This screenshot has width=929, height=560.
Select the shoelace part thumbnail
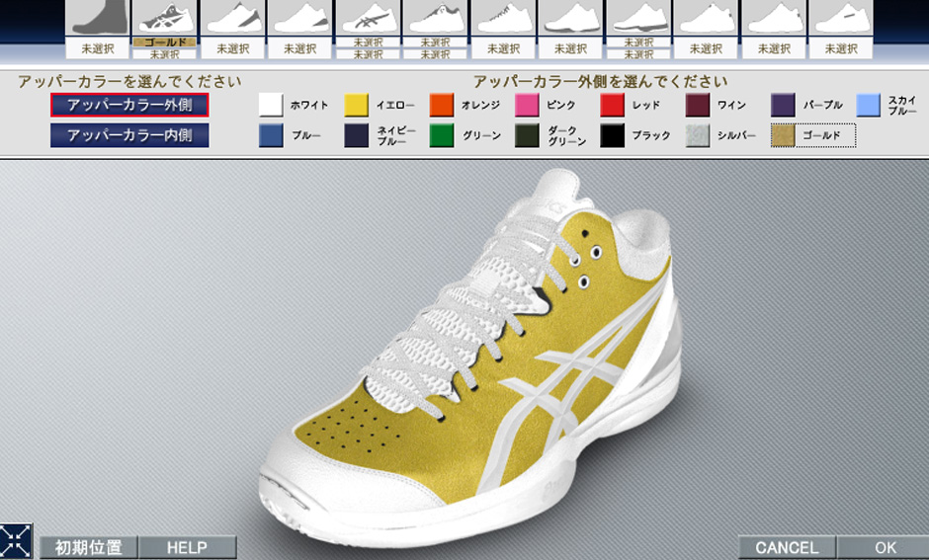tap(504, 17)
